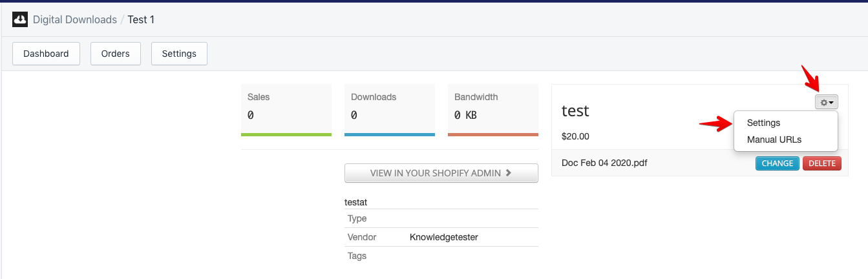The height and width of the screenshot is (279, 868).
Task: Click the test product heading
Action: click(575, 110)
